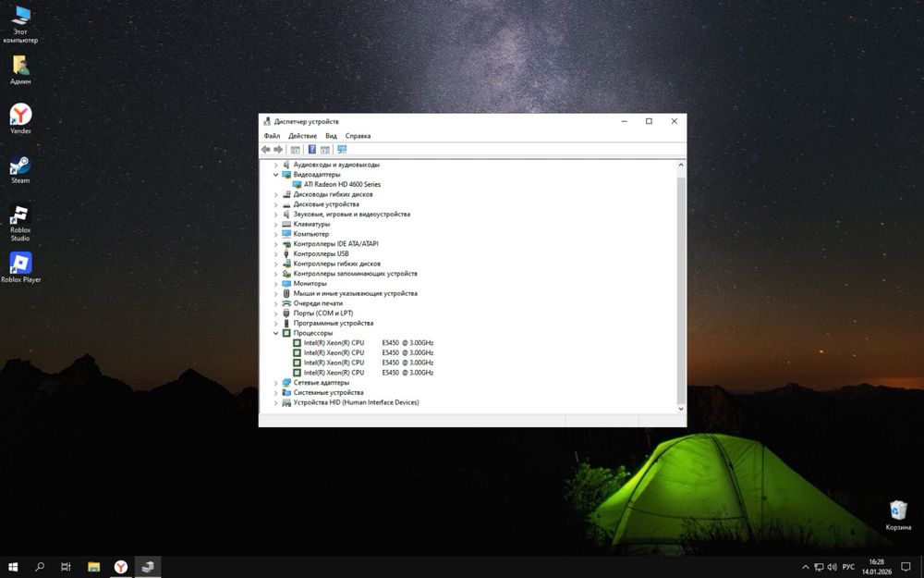924x578 pixels.
Task: Expand Клавиатуры node
Action: coord(275,224)
